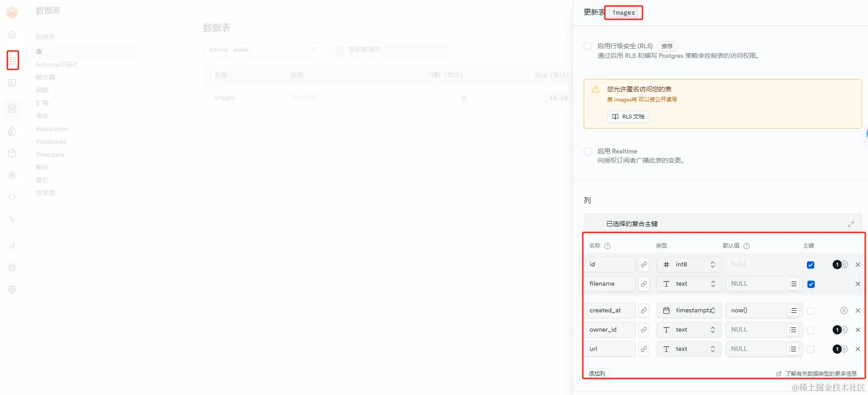Open the API docs code-brackets icon
Image resolution: width=868 pixels, height=395 pixels.
click(x=12, y=197)
